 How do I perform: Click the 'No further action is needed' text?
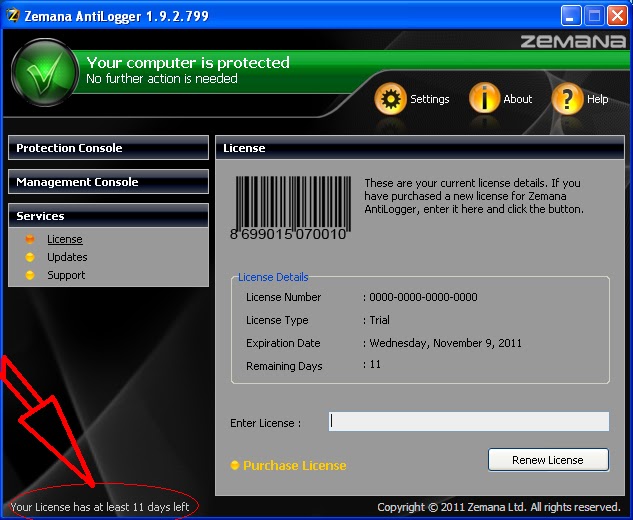(x=162, y=78)
